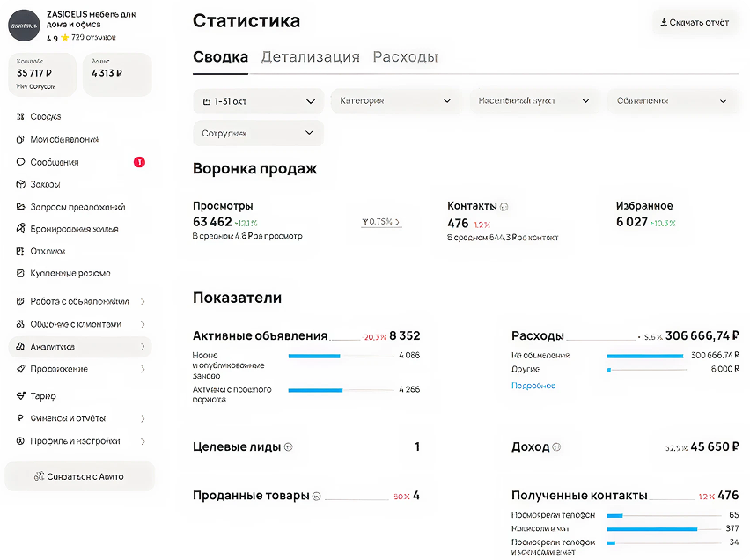Switch to the Расходы tab
Image resolution: width=750 pixels, height=560 pixels.
pyautogui.click(x=405, y=57)
